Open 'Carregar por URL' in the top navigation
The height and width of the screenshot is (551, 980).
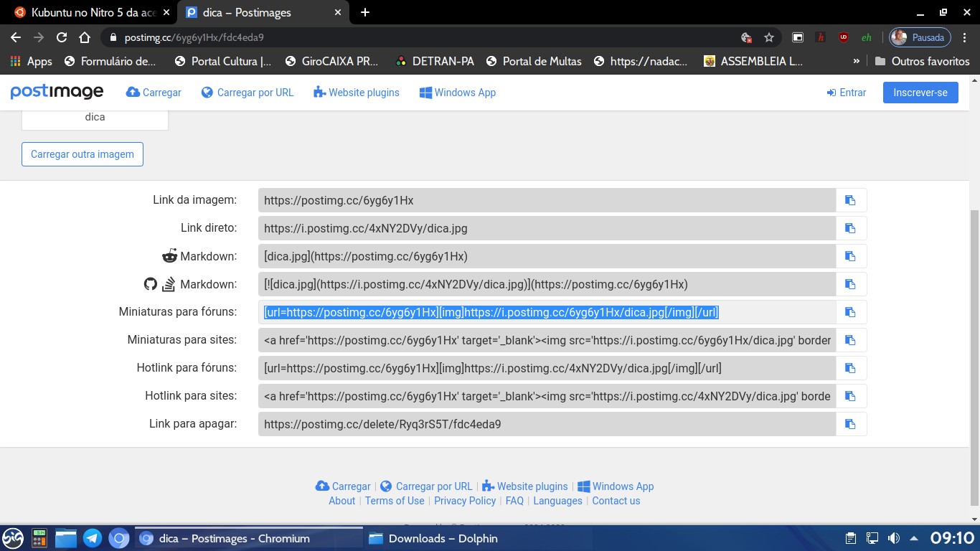tap(248, 93)
